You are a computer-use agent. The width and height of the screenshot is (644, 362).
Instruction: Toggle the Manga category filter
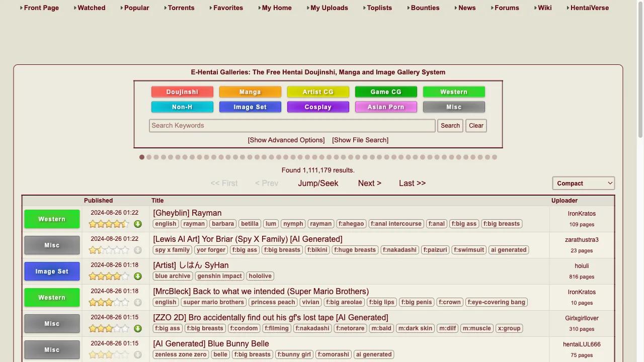(250, 92)
